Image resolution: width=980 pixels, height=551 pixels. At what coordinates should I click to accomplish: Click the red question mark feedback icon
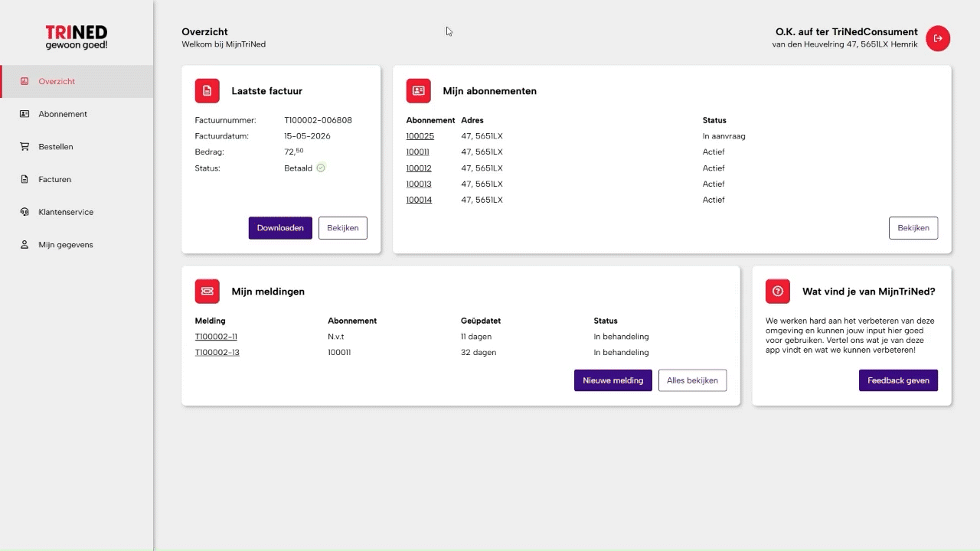pyautogui.click(x=778, y=292)
